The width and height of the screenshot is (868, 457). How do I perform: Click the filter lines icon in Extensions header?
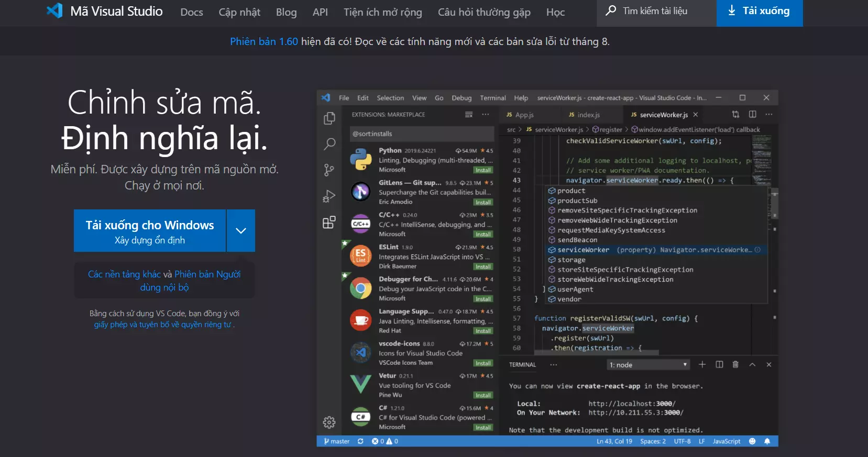[x=469, y=115]
